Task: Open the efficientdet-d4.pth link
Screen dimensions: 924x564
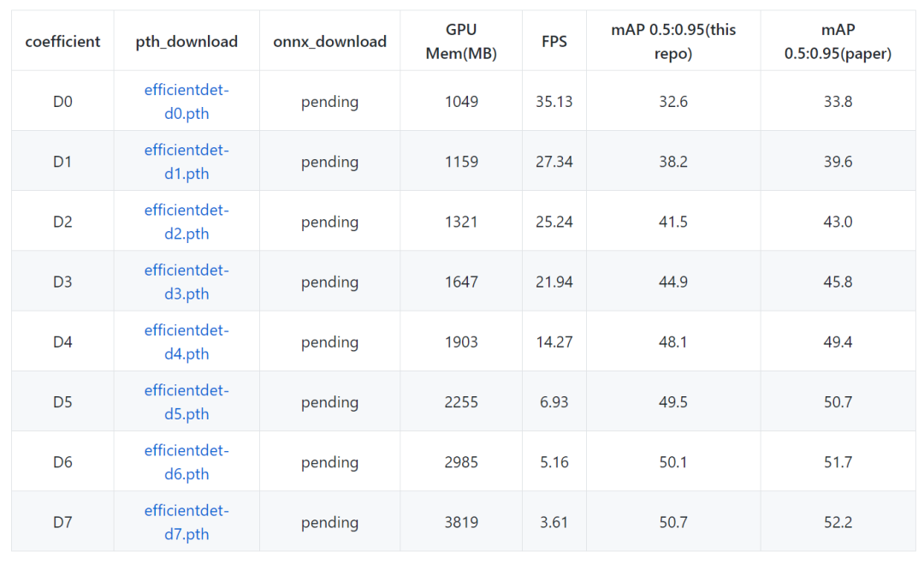Action: point(187,342)
